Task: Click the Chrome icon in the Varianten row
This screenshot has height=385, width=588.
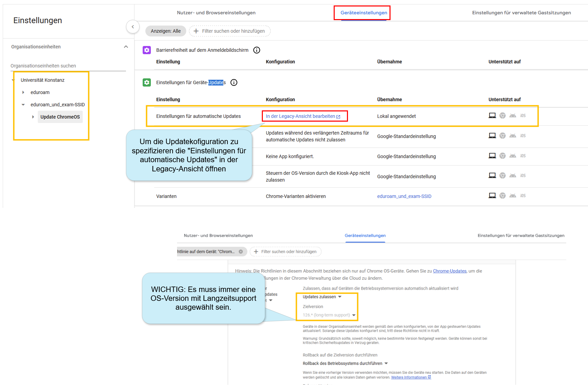Action: [503, 196]
